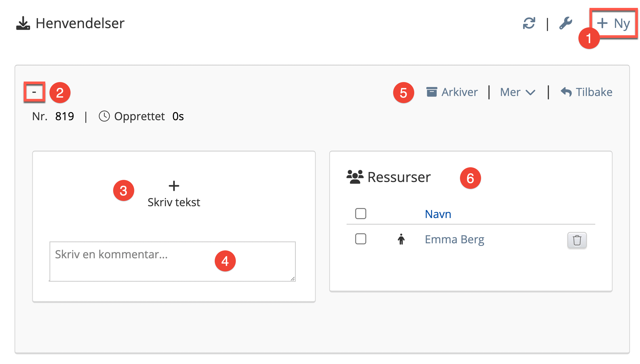The image size is (640, 364).
Task: Click the Tilbake back arrow icon
Action: coord(566,92)
